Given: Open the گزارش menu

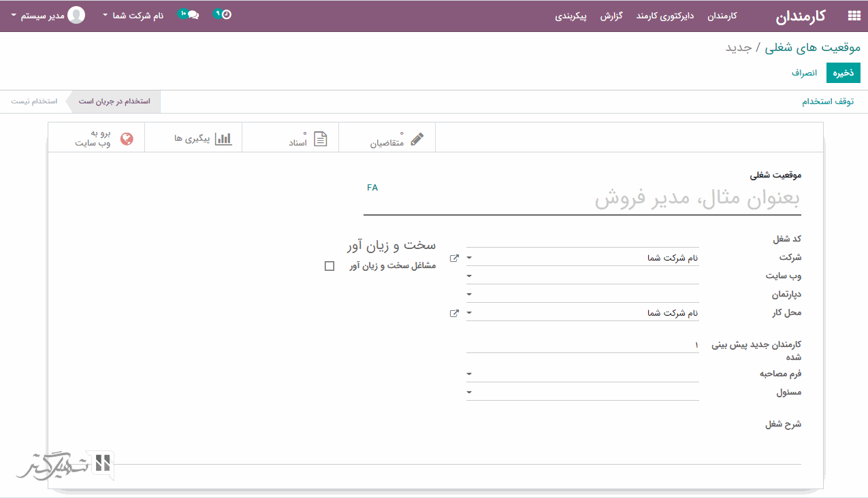Looking at the screenshot, I should [611, 16].
